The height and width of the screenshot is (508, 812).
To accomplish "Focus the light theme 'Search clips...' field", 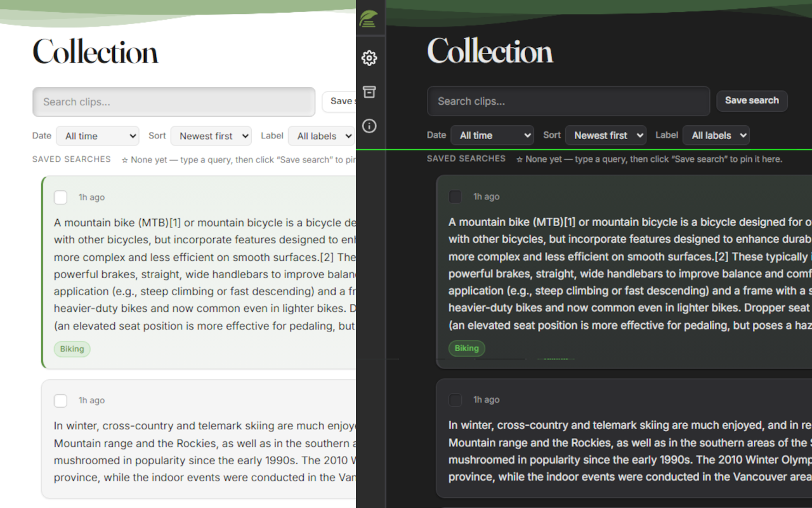I will click(174, 102).
